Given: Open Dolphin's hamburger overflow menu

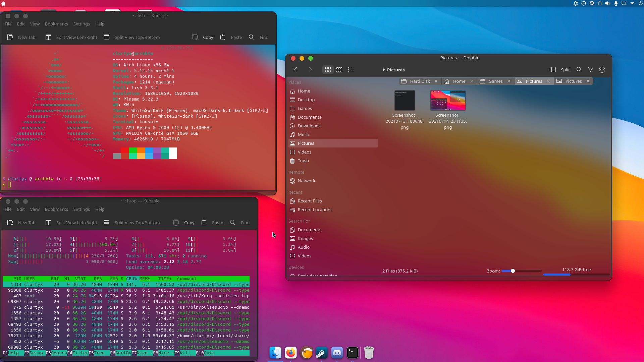Looking at the screenshot, I should 602,70.
